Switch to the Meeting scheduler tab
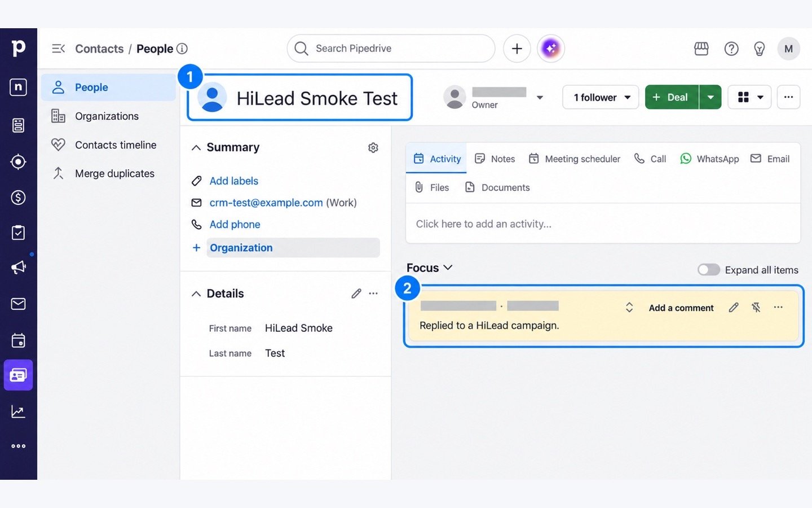This screenshot has width=812, height=508. pyautogui.click(x=575, y=159)
